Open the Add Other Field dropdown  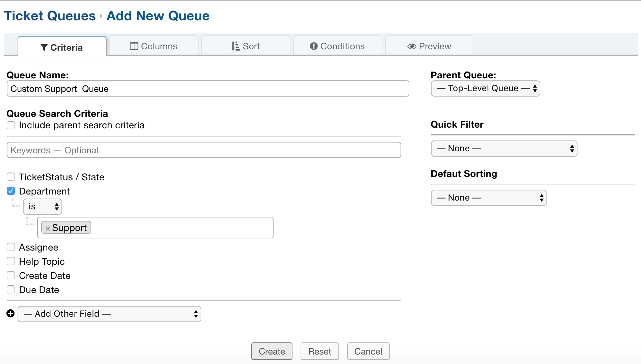click(x=109, y=314)
